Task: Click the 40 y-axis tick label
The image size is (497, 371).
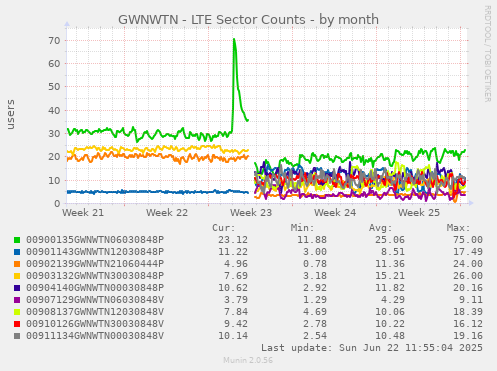Action: (x=54, y=110)
